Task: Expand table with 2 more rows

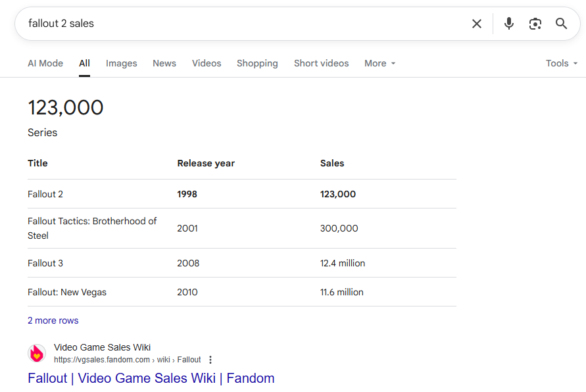Action: click(53, 320)
